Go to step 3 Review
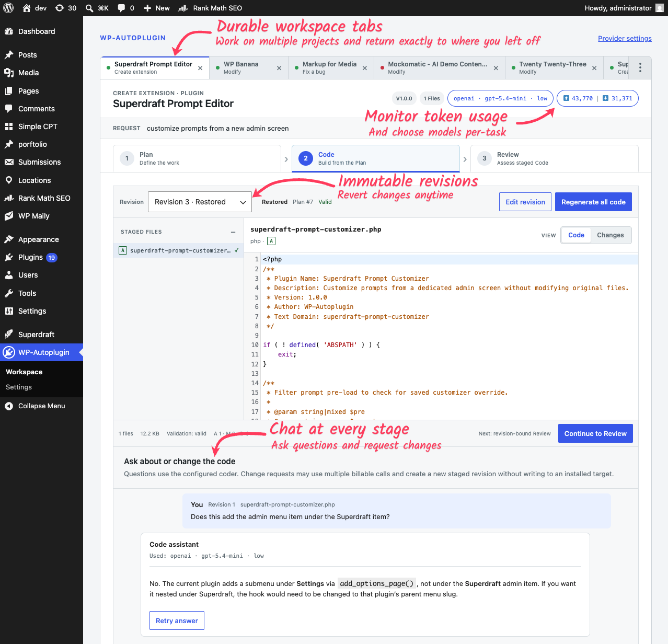This screenshot has height=644, width=668. tap(555, 158)
